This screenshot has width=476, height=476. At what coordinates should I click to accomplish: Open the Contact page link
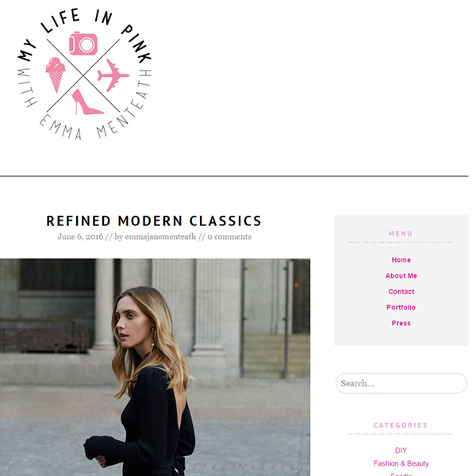pyautogui.click(x=401, y=291)
